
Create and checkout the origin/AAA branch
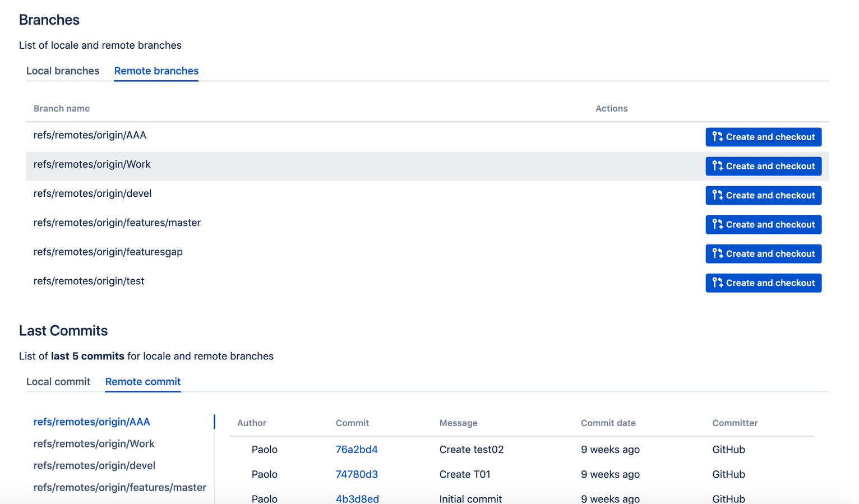coord(763,137)
